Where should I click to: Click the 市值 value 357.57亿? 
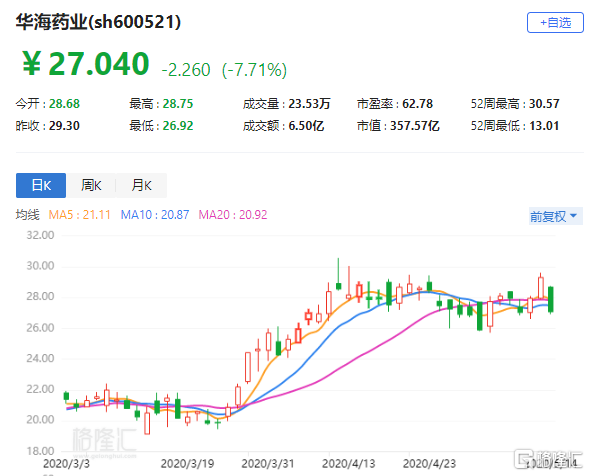(x=415, y=125)
